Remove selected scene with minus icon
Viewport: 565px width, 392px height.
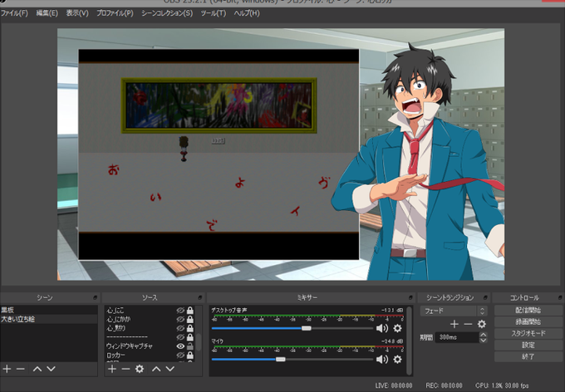21,369
